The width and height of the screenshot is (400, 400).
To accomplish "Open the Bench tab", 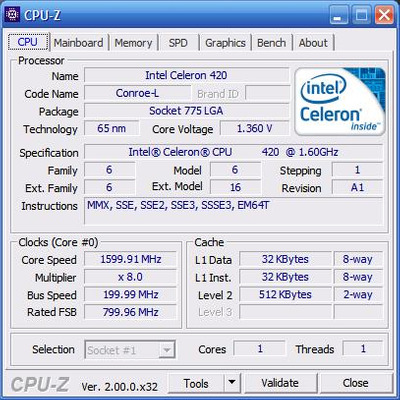I will pyautogui.click(x=272, y=43).
